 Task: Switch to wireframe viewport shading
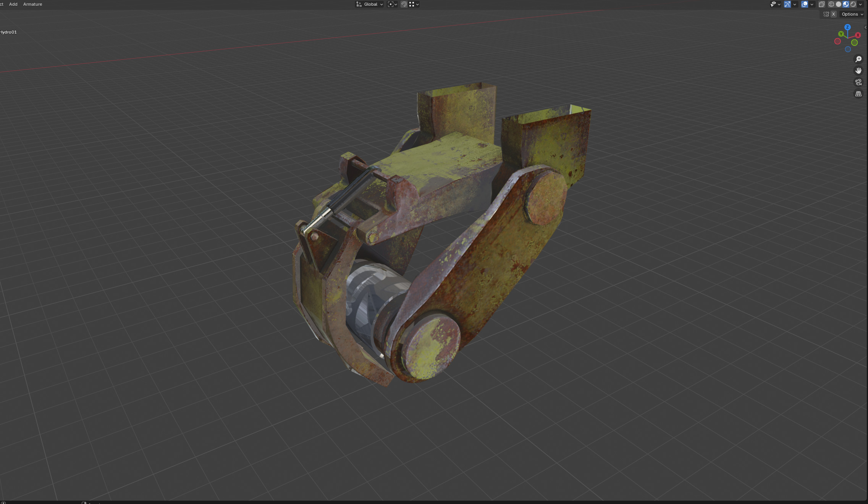831,4
